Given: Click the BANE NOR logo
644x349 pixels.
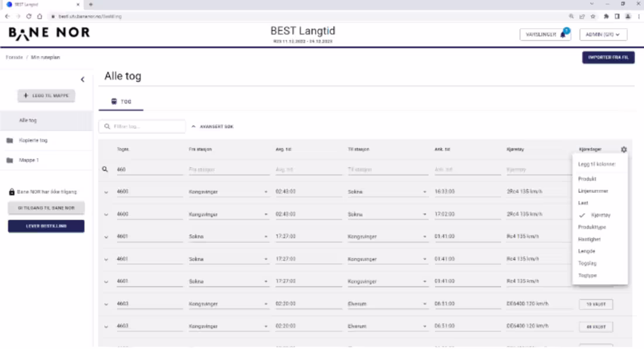Looking at the screenshot, I should 49,33.
